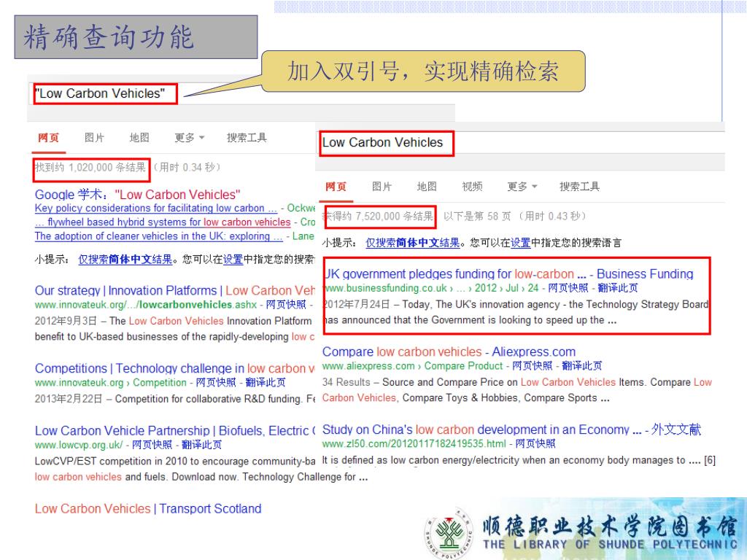This screenshot has width=747, height=560.
Task: Open 'flywheel based hybrid systems' scholar link
Action: pos(163,222)
